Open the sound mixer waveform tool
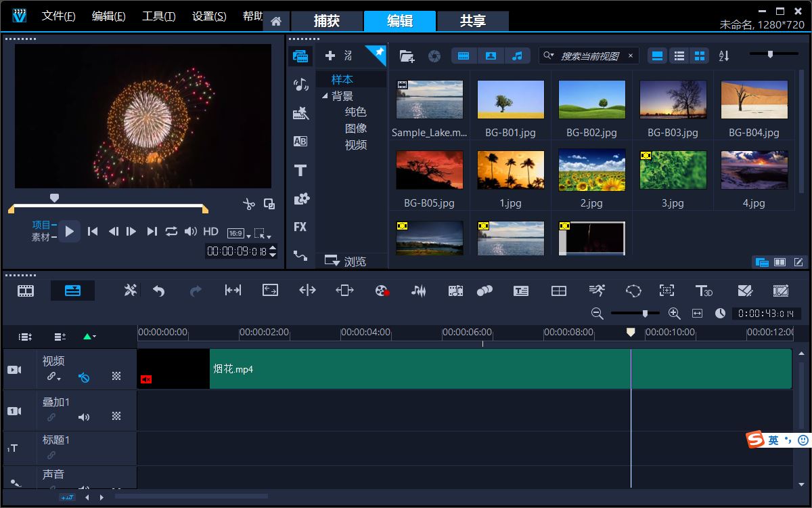The image size is (812, 508). 419,291
